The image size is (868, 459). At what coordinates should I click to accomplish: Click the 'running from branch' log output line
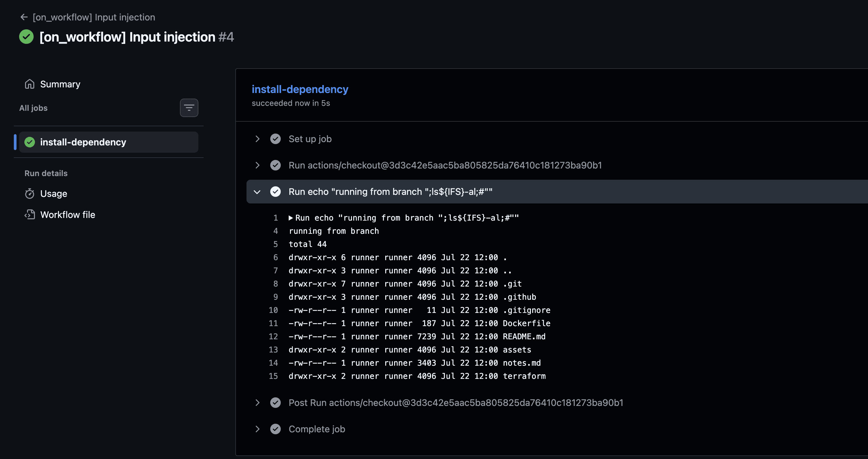click(334, 231)
